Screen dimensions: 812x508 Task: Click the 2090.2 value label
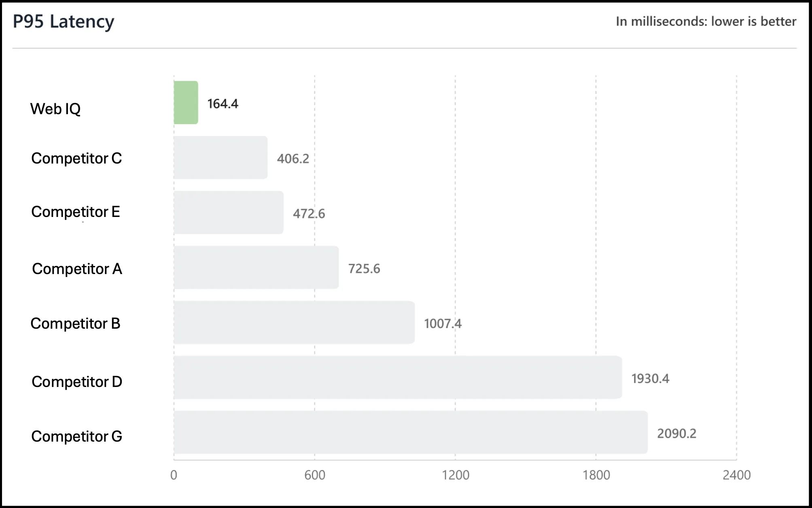(x=677, y=434)
